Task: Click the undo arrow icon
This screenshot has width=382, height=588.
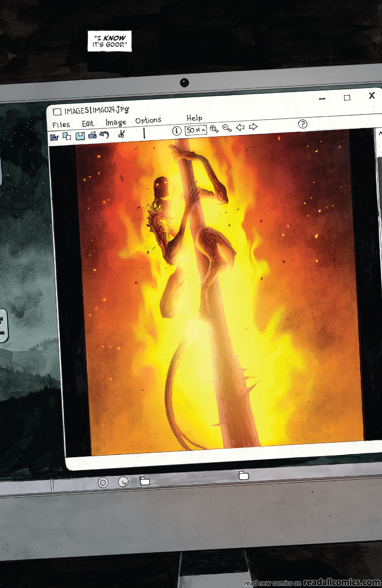Action: [x=104, y=135]
